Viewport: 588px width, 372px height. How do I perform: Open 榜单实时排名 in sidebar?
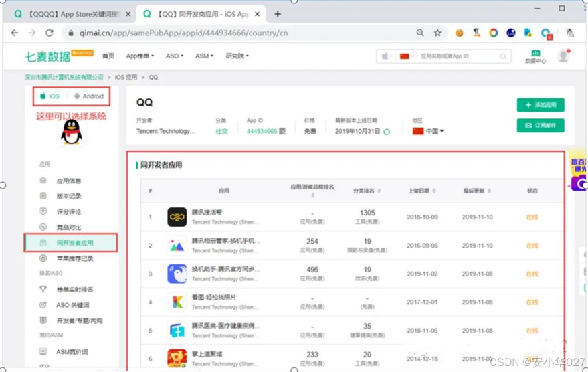click(x=75, y=290)
